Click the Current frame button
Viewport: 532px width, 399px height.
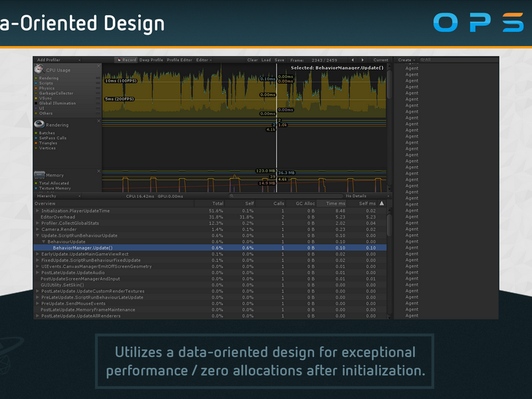380,60
